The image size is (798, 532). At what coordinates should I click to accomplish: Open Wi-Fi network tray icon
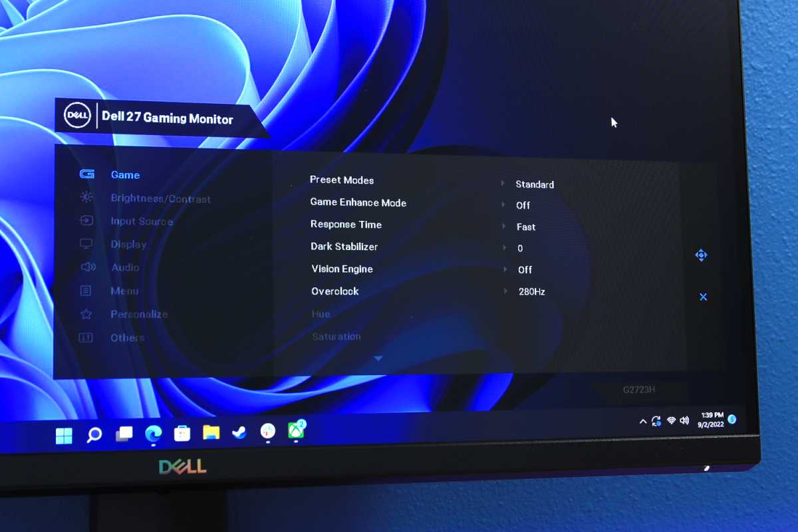[671, 420]
